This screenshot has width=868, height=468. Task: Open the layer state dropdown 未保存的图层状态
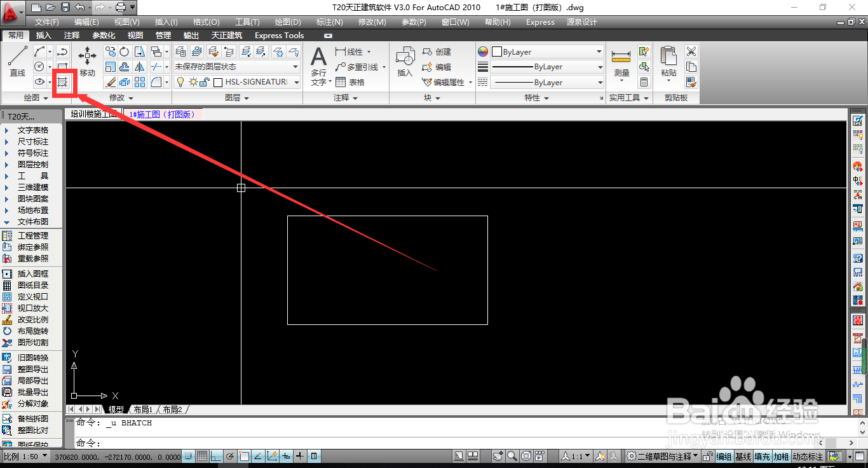tap(237, 67)
